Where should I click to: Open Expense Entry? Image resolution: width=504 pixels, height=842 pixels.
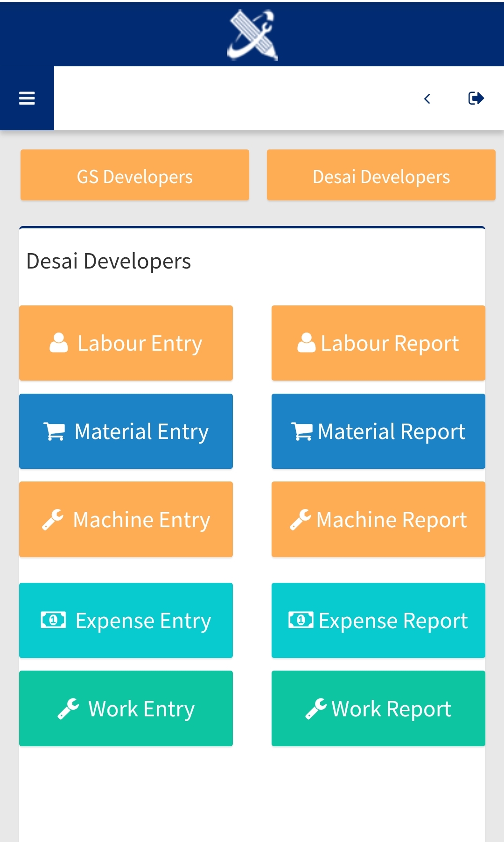coord(126,621)
